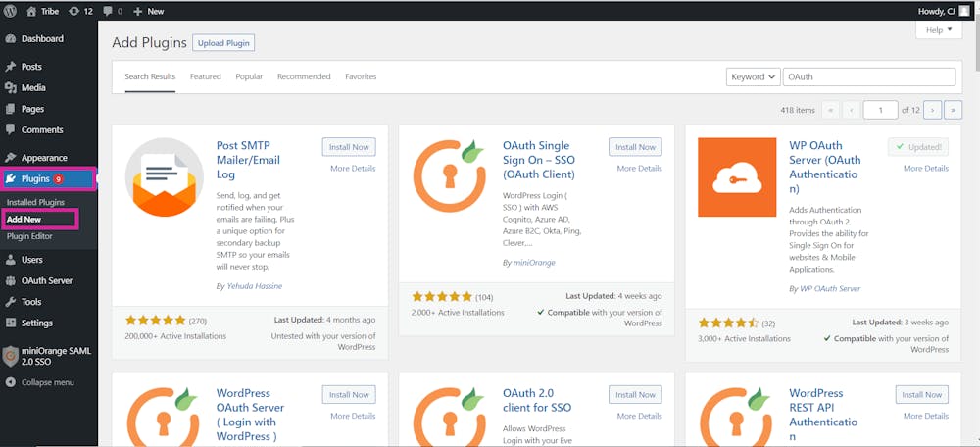Click the Updated! button on WP OAuth Server
The width and height of the screenshot is (980, 447).
click(918, 147)
